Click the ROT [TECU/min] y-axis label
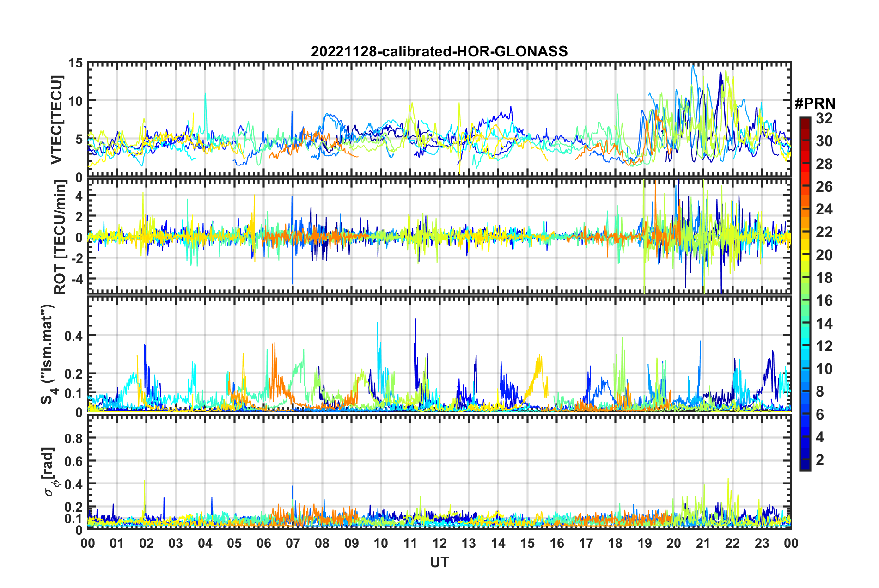 (x=60, y=237)
